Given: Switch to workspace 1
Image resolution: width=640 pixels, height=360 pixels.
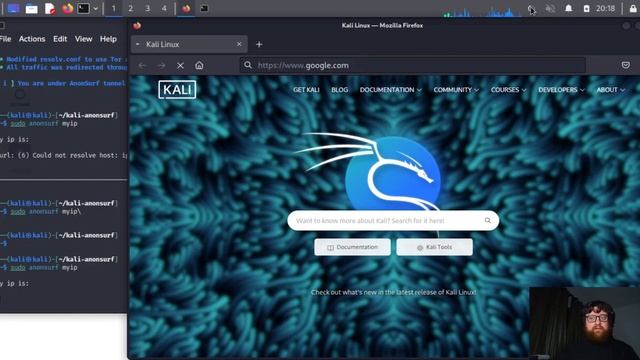Looking at the screenshot, I should pyautogui.click(x=113, y=9).
